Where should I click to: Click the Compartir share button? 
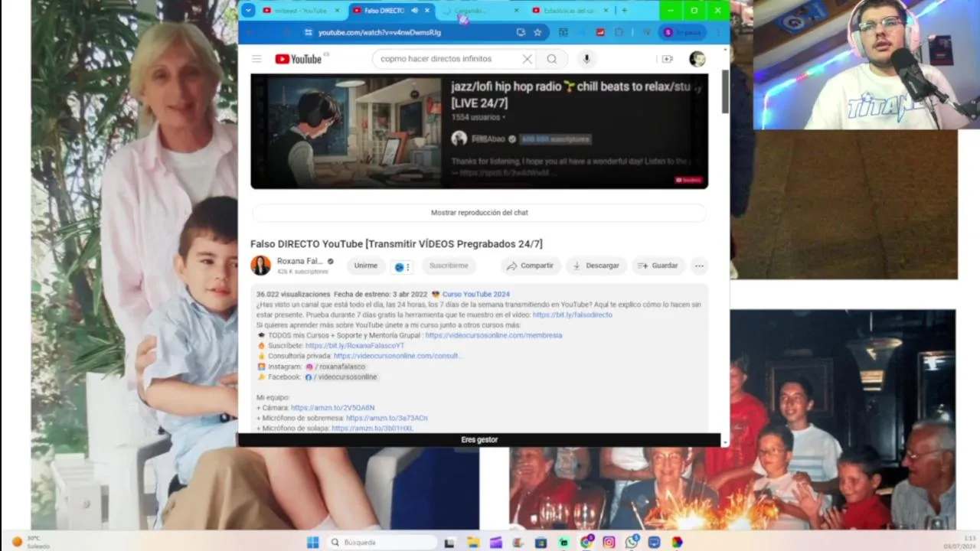coord(530,266)
